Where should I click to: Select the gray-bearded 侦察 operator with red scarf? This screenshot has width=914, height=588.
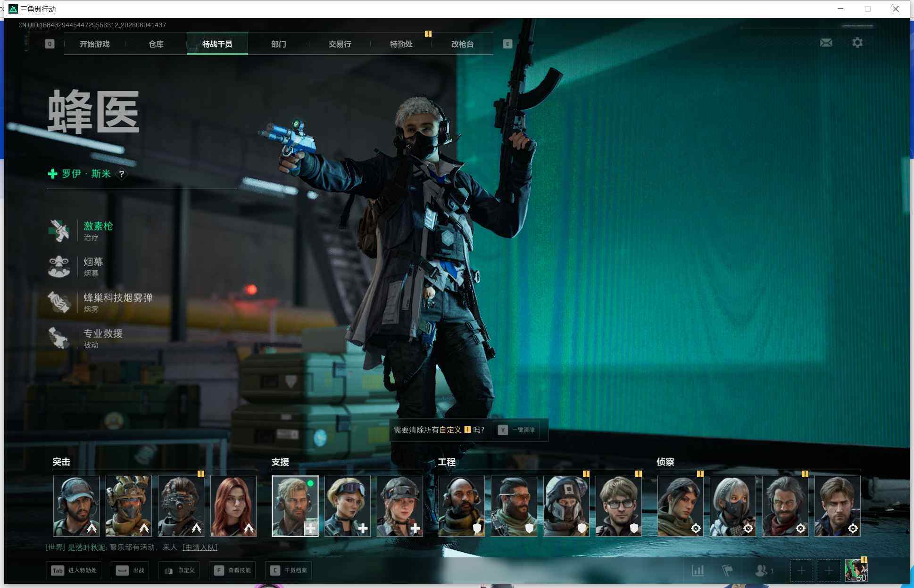click(x=785, y=506)
